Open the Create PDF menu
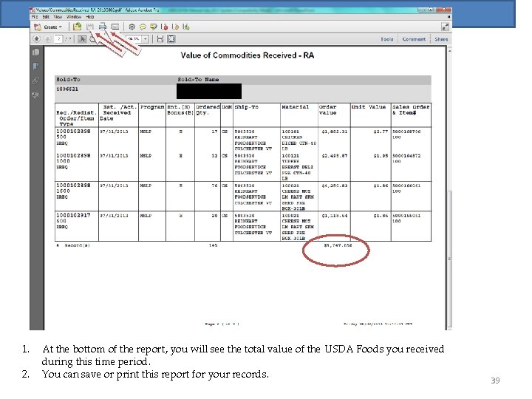The image size is (532, 399). (49, 27)
